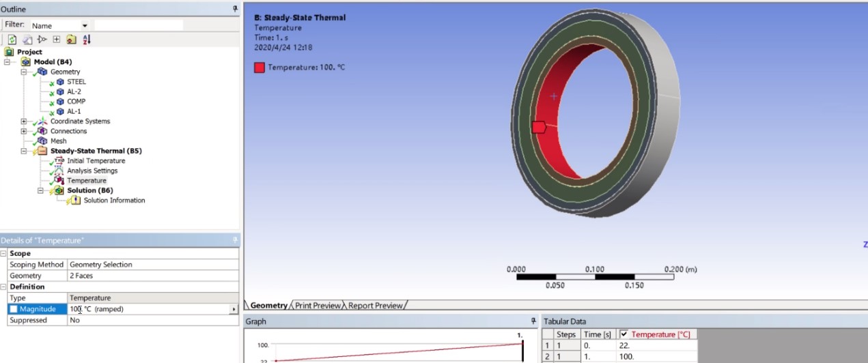The height and width of the screenshot is (363, 868).
Task: Click the refresh search icon in Outline toolbar
Action: (12, 40)
